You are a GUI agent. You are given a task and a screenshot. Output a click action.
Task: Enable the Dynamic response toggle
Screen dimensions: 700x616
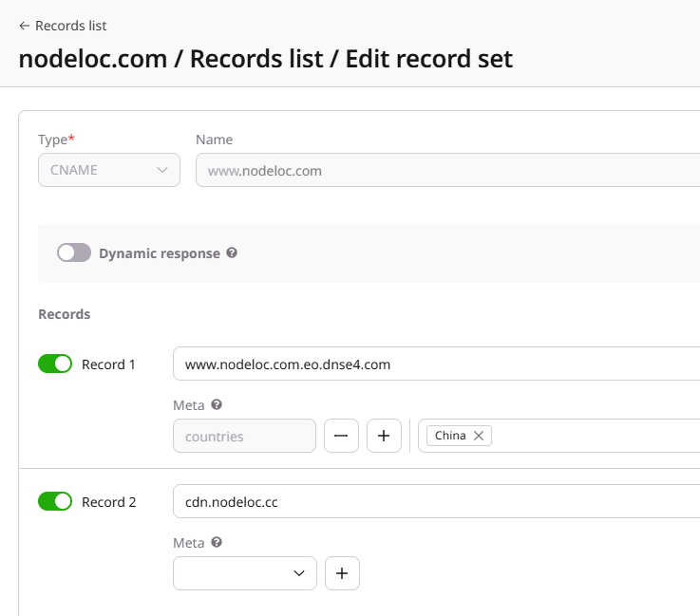click(x=74, y=253)
